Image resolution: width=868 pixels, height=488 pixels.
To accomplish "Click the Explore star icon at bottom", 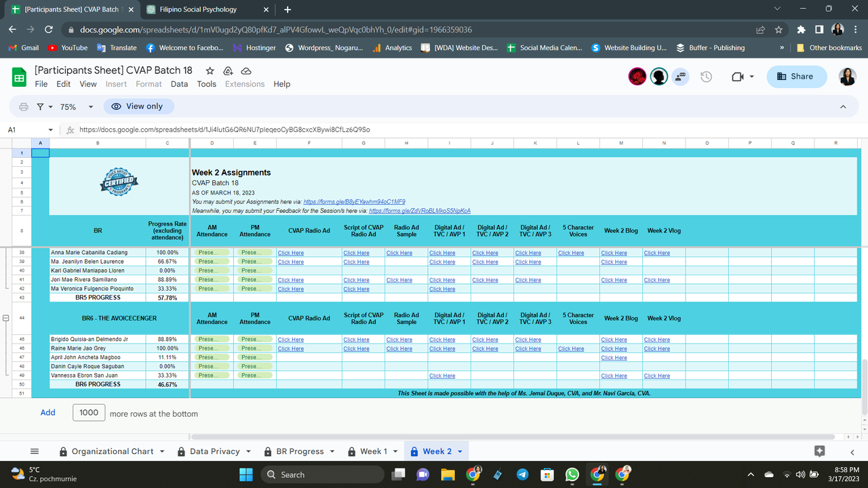I will click(819, 451).
